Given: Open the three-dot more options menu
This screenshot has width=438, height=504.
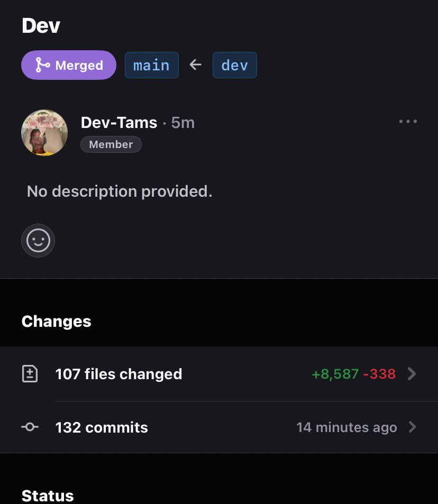Looking at the screenshot, I should [x=408, y=122].
